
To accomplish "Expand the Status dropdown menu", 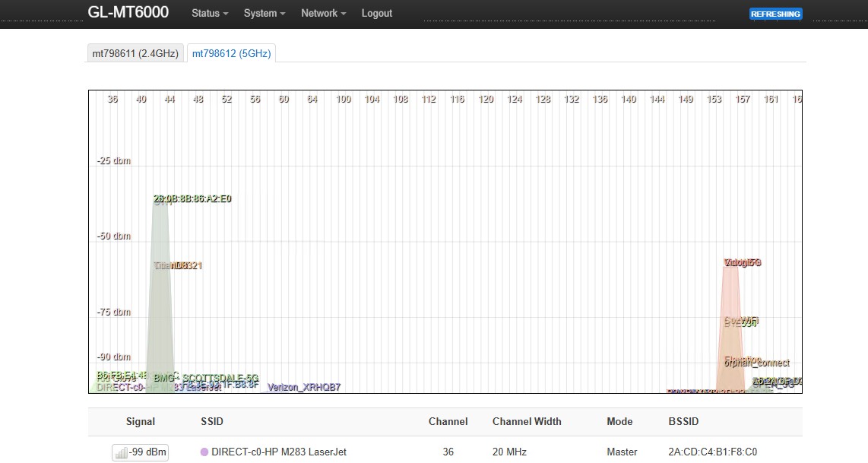I will (x=210, y=13).
